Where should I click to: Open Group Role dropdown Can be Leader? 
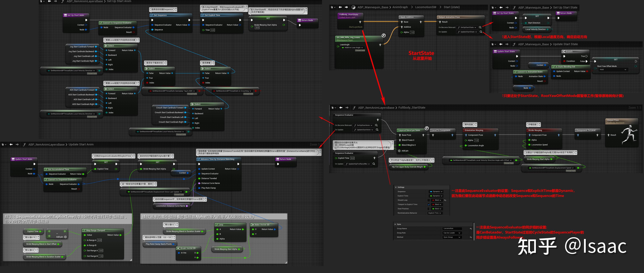coord(452,233)
